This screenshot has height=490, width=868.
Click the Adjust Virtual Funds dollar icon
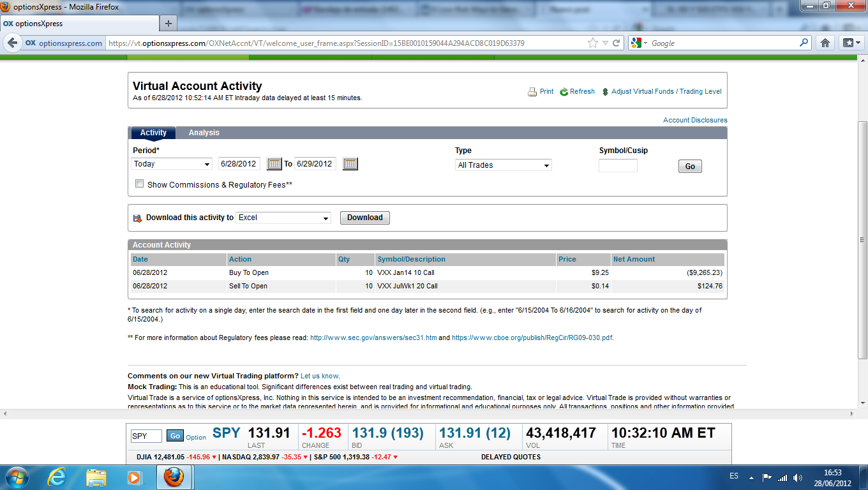(x=605, y=92)
